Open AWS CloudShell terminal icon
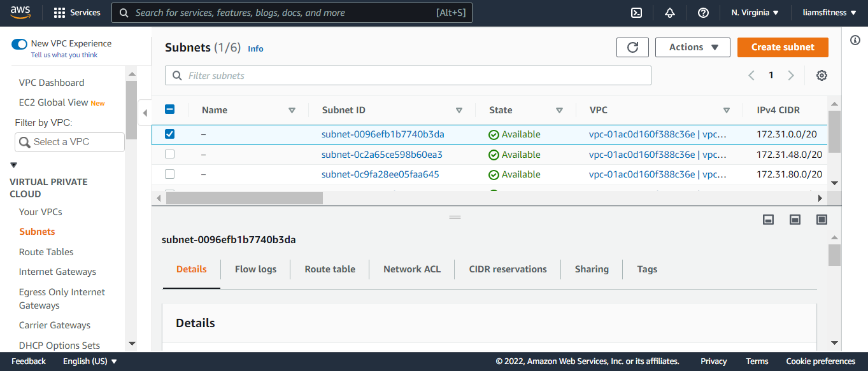 click(636, 13)
